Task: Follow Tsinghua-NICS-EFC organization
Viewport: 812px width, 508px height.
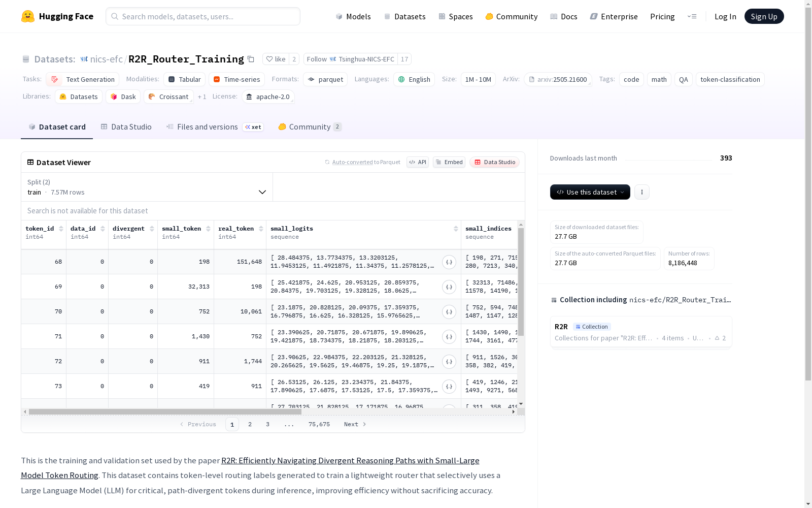Action: click(351, 59)
